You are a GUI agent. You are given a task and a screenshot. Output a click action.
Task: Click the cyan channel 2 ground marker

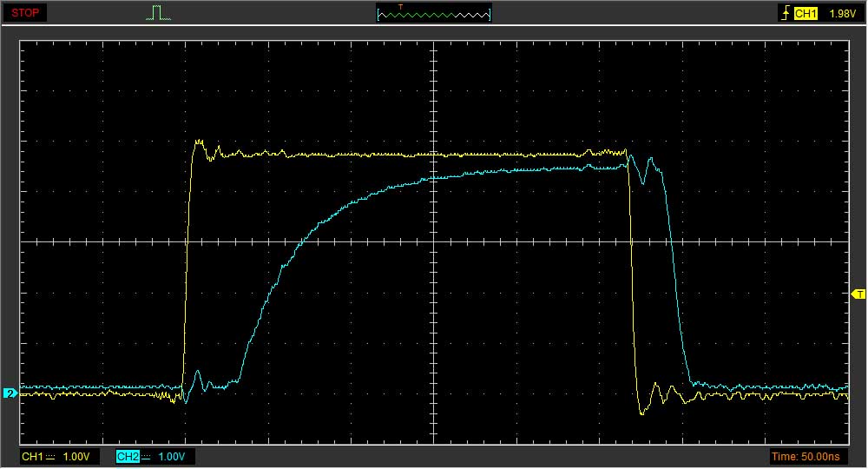[10, 393]
